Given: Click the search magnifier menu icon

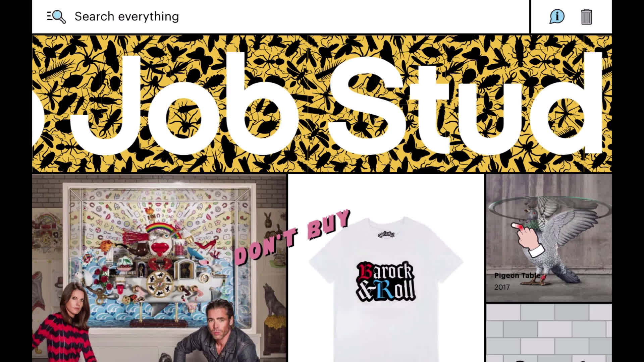Looking at the screenshot, I should (x=56, y=16).
